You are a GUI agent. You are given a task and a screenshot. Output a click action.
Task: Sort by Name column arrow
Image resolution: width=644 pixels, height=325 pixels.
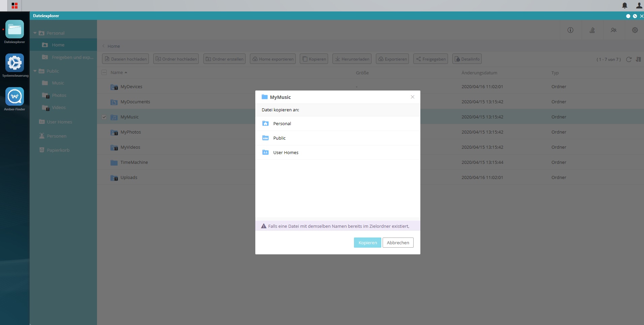coord(126,73)
